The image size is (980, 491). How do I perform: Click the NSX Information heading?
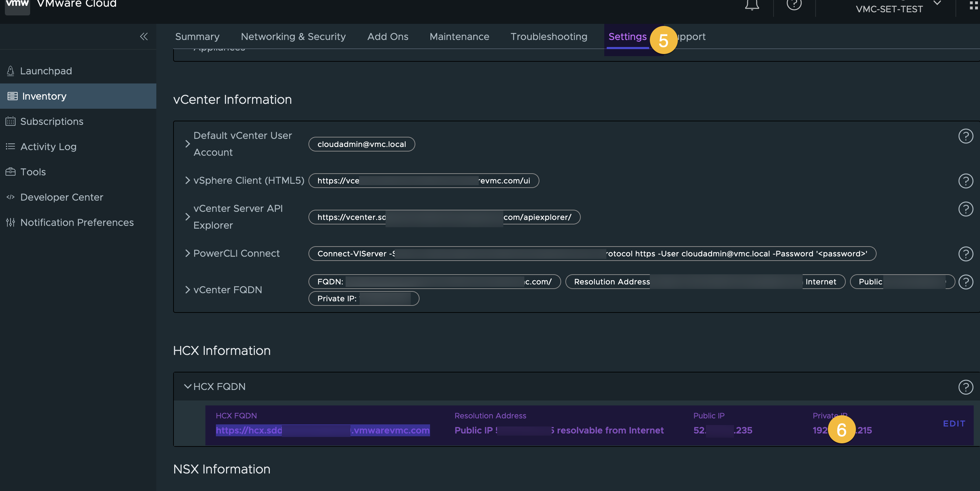tap(222, 469)
